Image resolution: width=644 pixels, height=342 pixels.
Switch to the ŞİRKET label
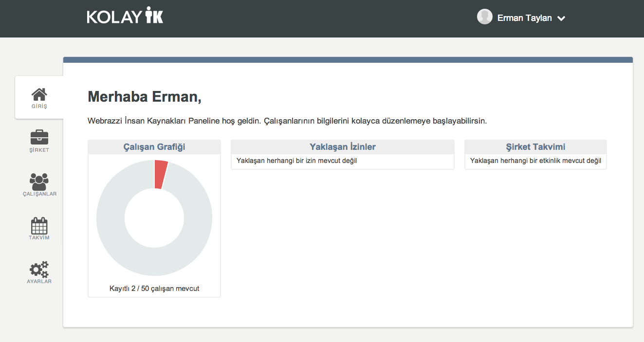point(39,150)
